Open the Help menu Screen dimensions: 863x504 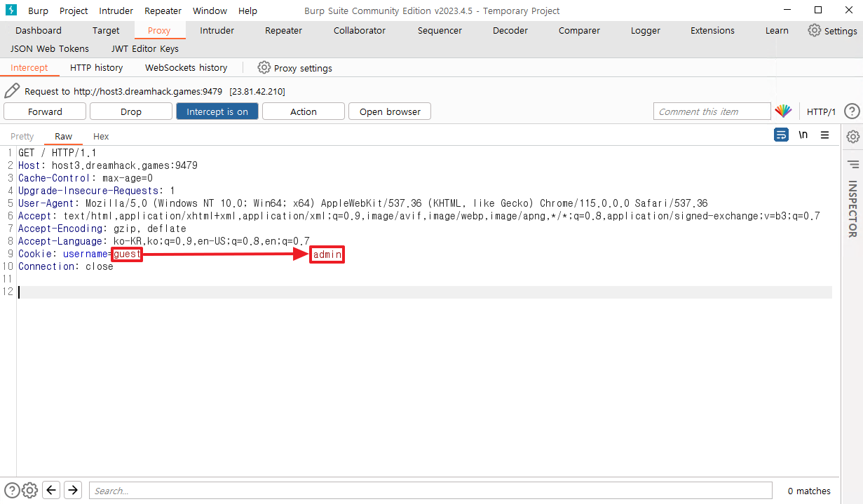(247, 11)
